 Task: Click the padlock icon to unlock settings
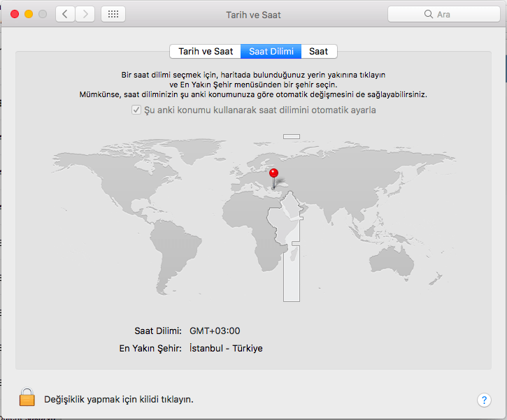[27, 398]
